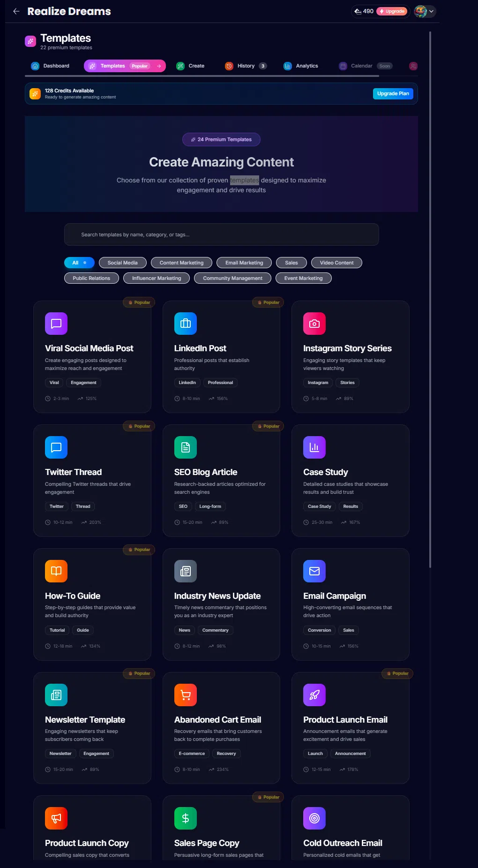Image resolution: width=478 pixels, height=868 pixels.
Task: Click the blue Upgrade Plan button
Action: point(393,94)
